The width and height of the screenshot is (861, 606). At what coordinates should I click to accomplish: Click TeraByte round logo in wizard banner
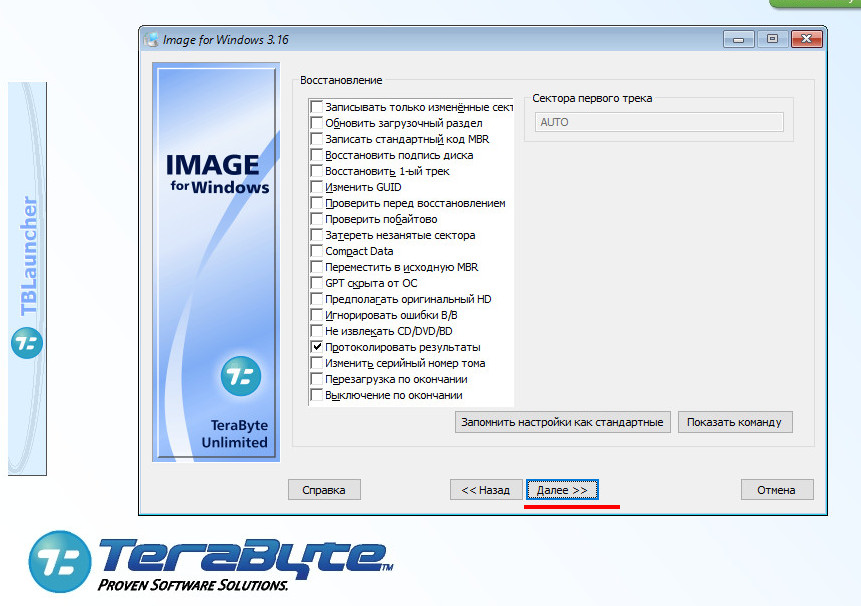pos(241,376)
